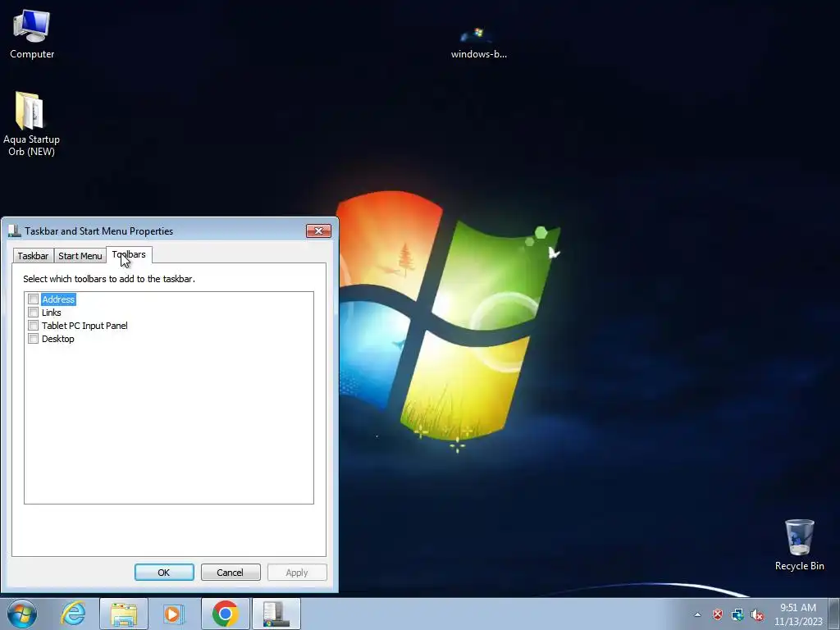Image resolution: width=840 pixels, height=630 pixels.
Task: Click the Cancel button
Action: tap(231, 572)
